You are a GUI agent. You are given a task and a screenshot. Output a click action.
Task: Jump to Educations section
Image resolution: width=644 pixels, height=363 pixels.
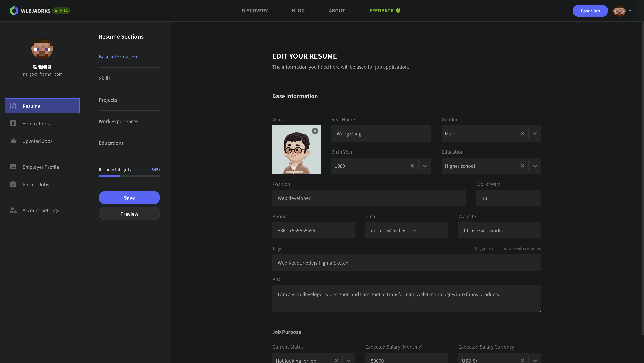click(111, 143)
